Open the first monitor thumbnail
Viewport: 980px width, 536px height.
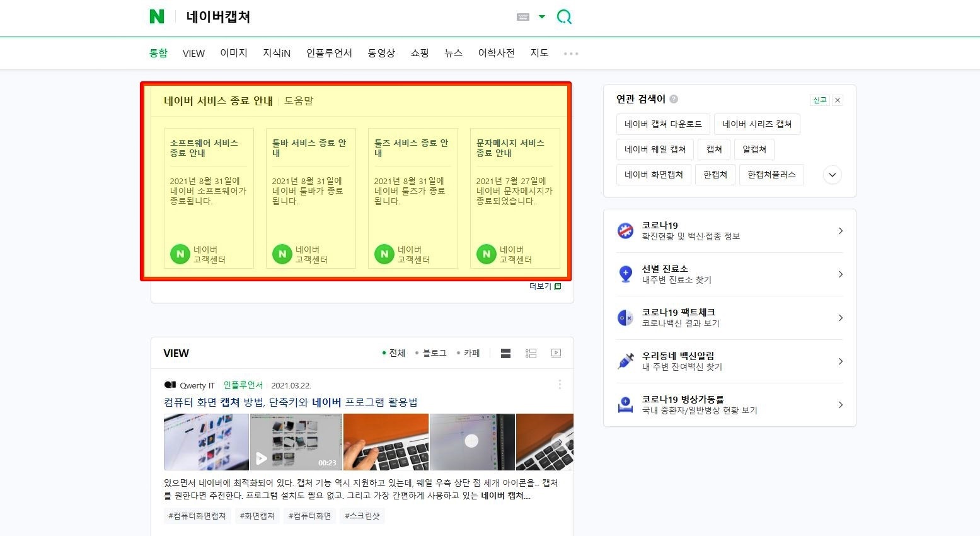206,442
